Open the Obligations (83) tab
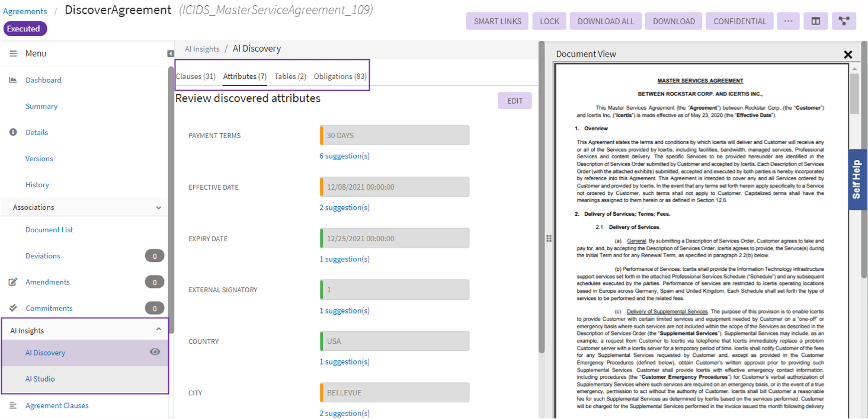The width and height of the screenshot is (868, 419). tap(340, 76)
